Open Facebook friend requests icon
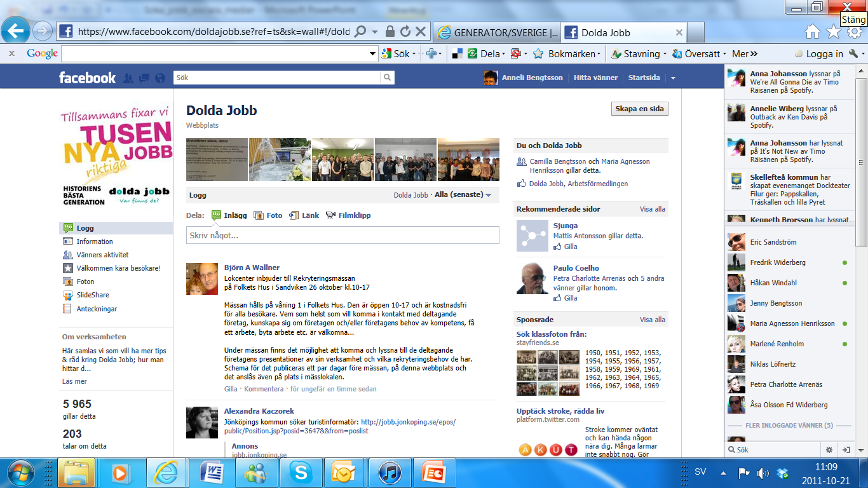The image size is (868, 488). point(128,78)
